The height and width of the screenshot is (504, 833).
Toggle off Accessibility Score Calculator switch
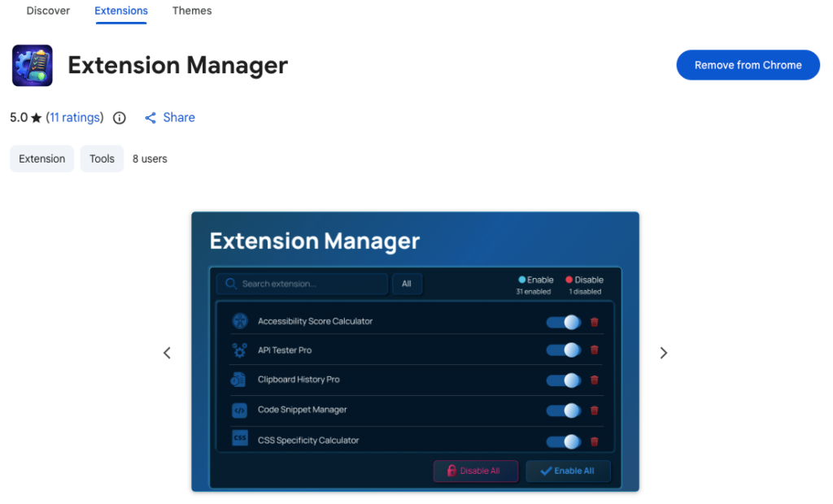click(x=563, y=322)
